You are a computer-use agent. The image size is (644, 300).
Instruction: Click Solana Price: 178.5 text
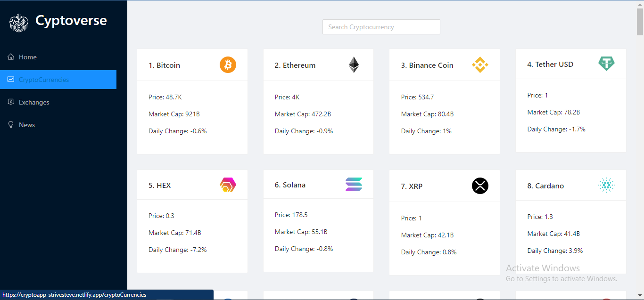click(x=291, y=215)
